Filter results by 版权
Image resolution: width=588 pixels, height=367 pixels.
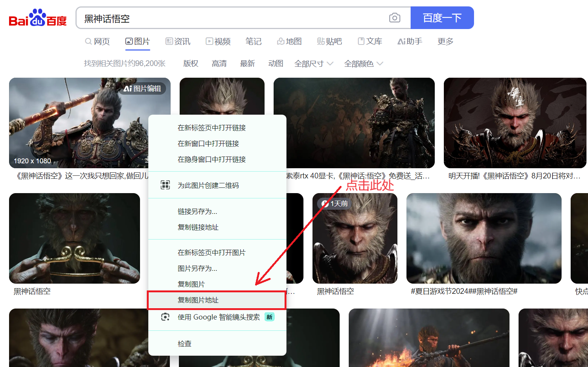tap(191, 64)
